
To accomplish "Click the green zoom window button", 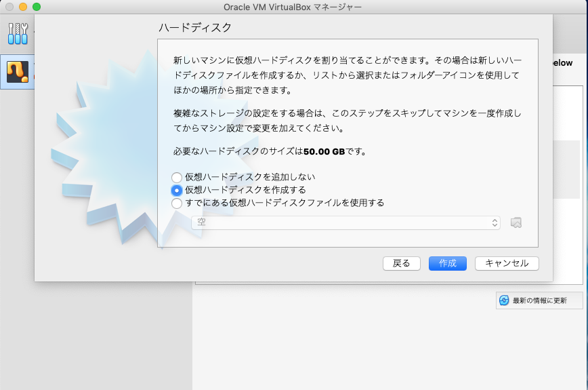I will (x=37, y=7).
